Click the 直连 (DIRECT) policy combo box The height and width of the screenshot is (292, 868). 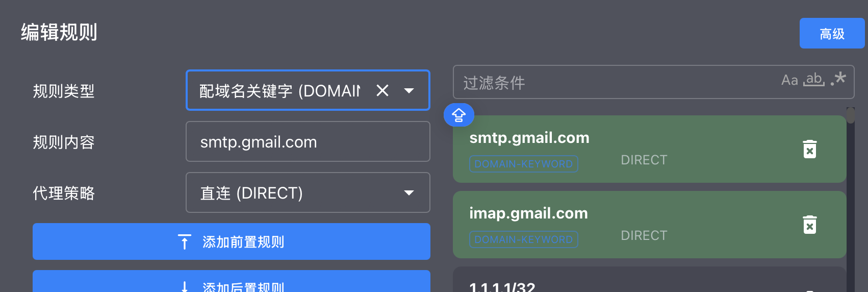click(308, 192)
